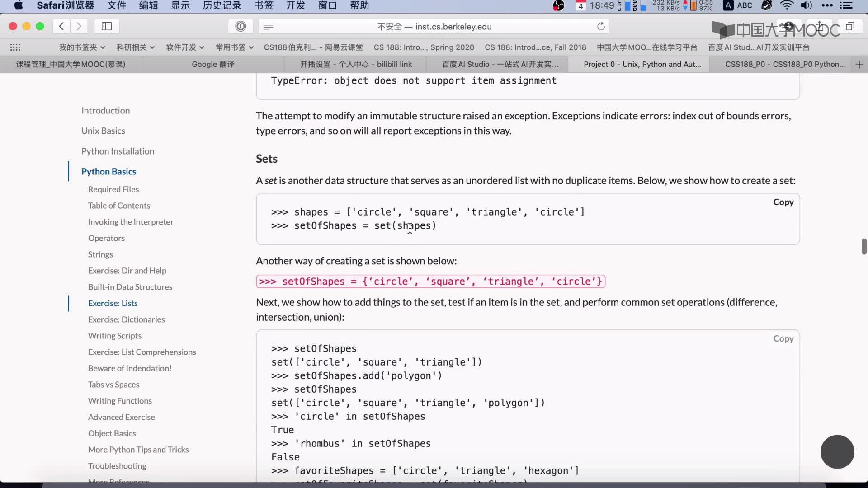Switch to the bilibili link tab
The height and width of the screenshot is (488, 868).
(356, 64)
